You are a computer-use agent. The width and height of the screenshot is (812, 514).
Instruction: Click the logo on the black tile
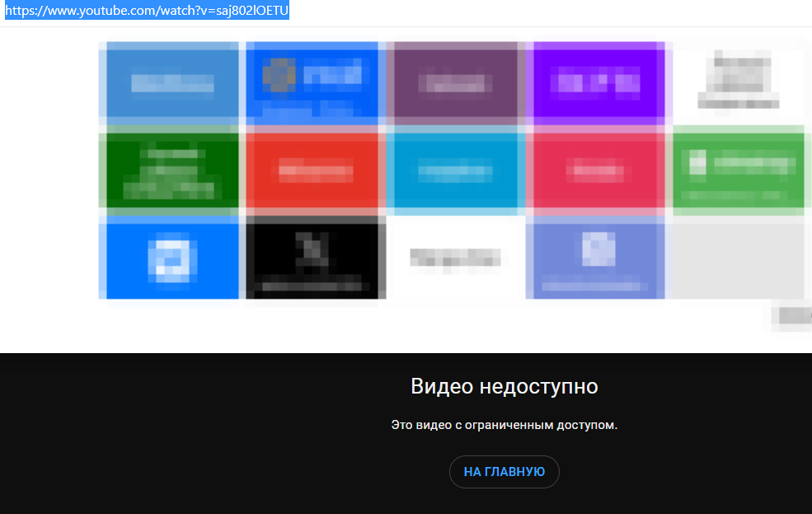point(314,248)
